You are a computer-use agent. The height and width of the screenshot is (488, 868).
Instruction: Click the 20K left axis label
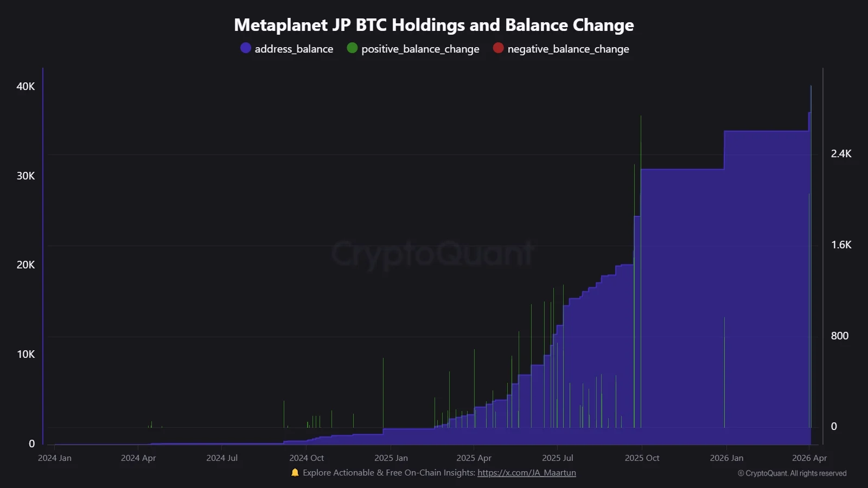[25, 265]
